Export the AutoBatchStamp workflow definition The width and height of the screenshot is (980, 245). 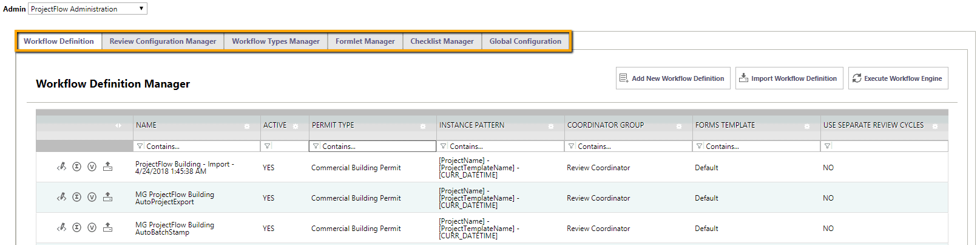click(107, 227)
